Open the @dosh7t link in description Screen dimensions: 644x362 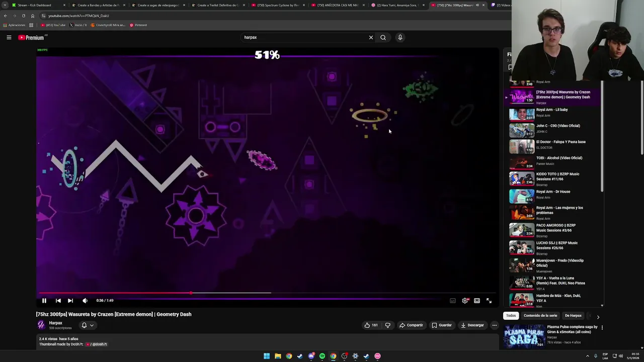pos(97,344)
